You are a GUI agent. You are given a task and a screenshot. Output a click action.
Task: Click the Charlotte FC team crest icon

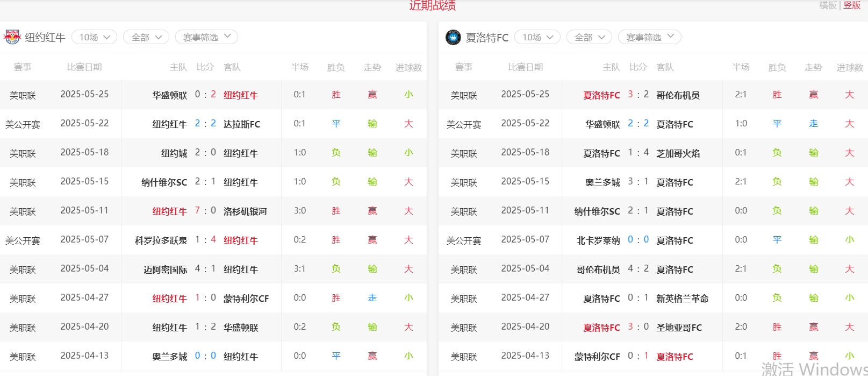453,37
